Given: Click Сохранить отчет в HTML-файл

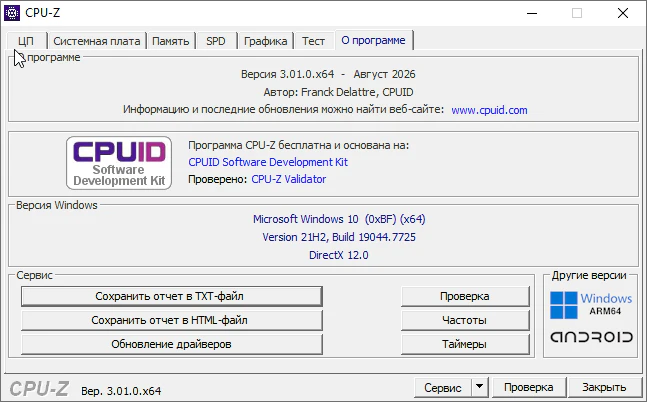Looking at the screenshot, I should pos(172,320).
